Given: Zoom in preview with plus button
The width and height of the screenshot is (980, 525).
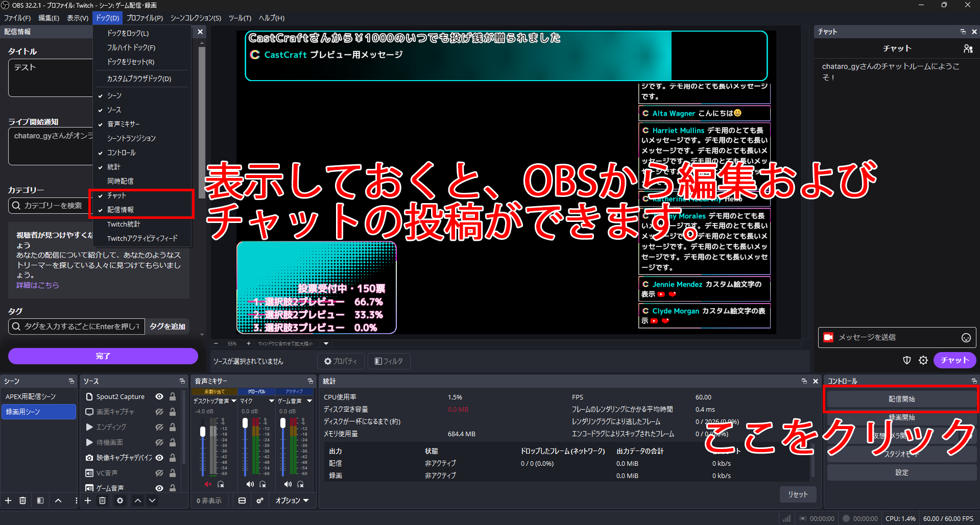Looking at the screenshot, I should pos(249,343).
